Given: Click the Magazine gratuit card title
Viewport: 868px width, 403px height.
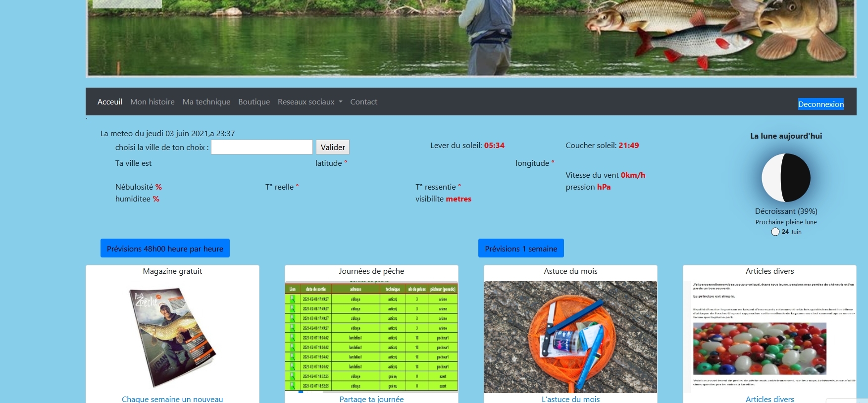Looking at the screenshot, I should pyautogui.click(x=172, y=271).
